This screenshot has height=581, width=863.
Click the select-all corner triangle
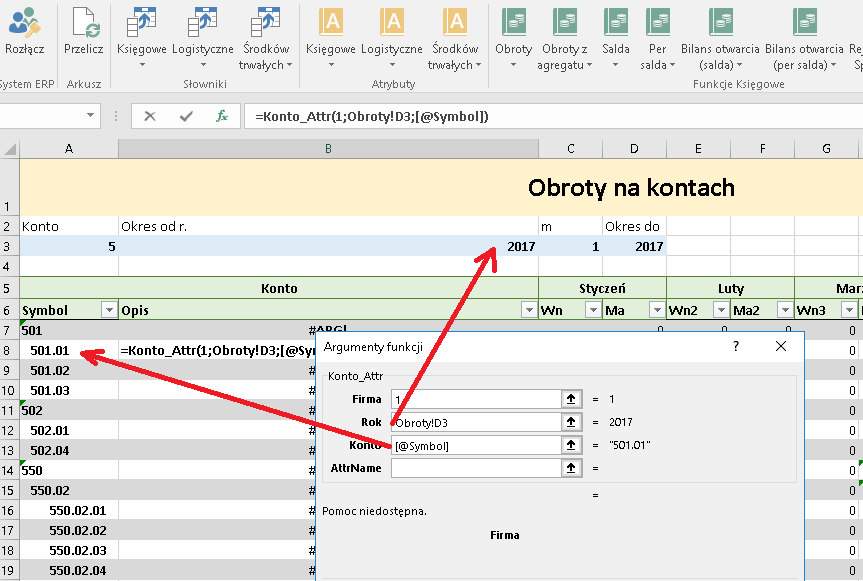click(x=10, y=149)
